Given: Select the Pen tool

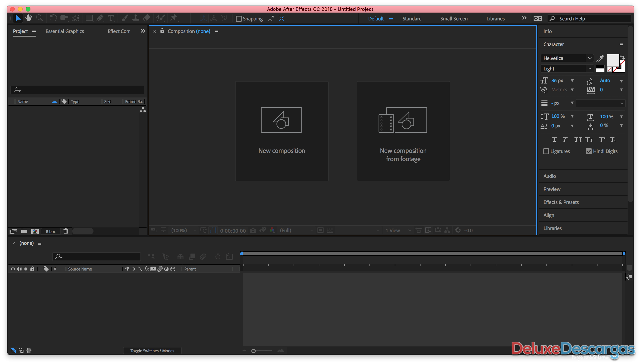Looking at the screenshot, I should pos(100,18).
